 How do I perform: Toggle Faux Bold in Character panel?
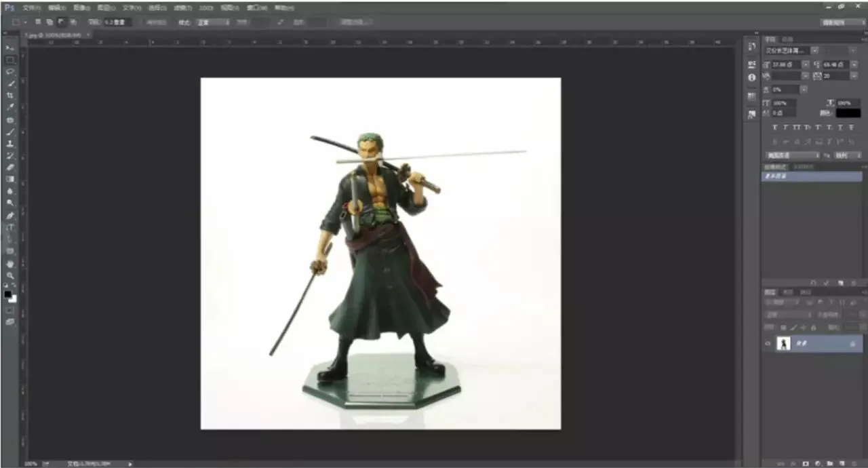point(774,128)
